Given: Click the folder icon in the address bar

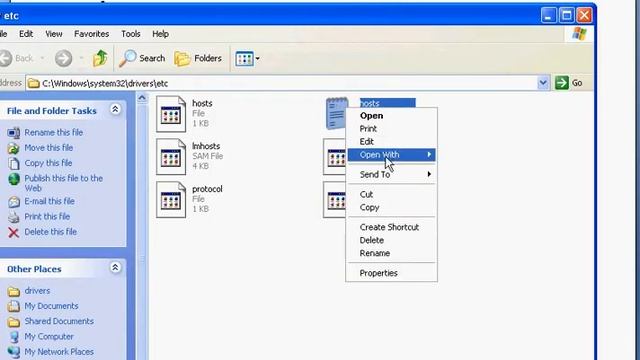Looking at the screenshot, I should tap(33, 84).
